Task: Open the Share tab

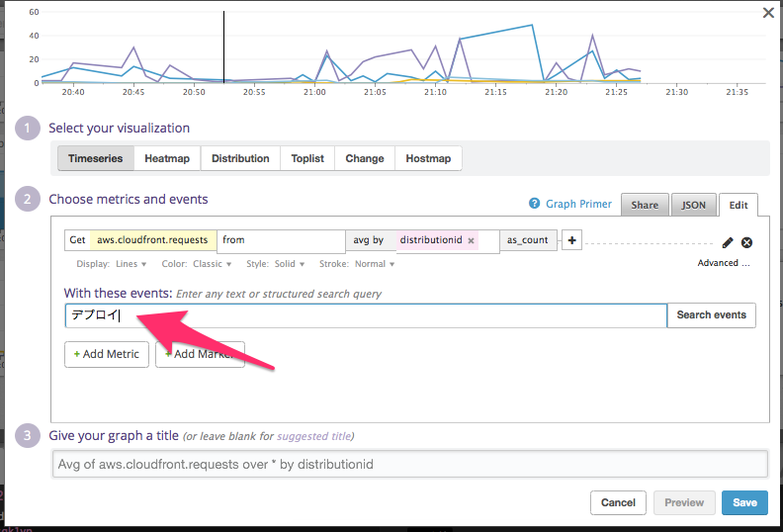Action: (645, 205)
